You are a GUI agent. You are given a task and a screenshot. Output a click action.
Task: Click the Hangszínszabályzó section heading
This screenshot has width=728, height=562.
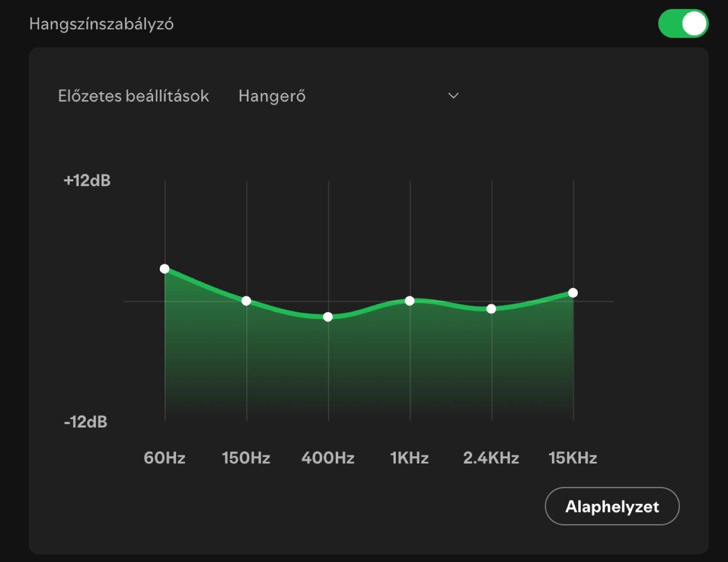(x=101, y=24)
